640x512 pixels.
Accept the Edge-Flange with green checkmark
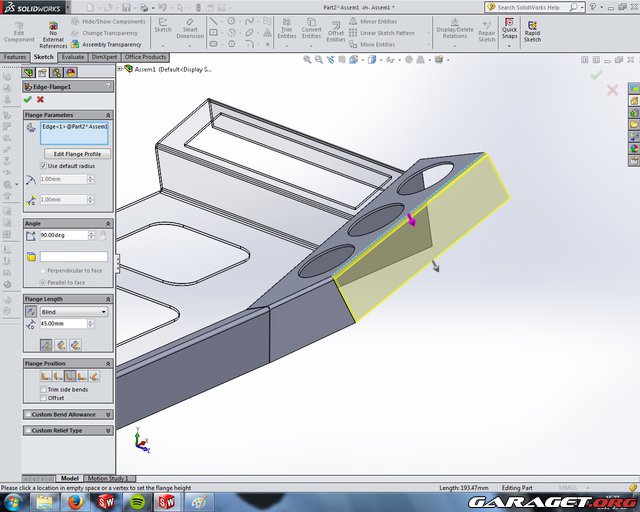(27, 99)
